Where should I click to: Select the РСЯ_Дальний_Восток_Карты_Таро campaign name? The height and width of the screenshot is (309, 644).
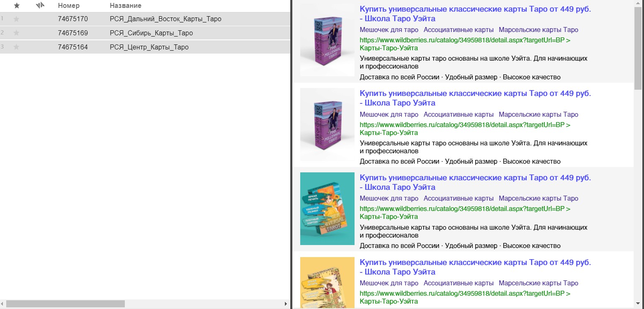pos(165,19)
